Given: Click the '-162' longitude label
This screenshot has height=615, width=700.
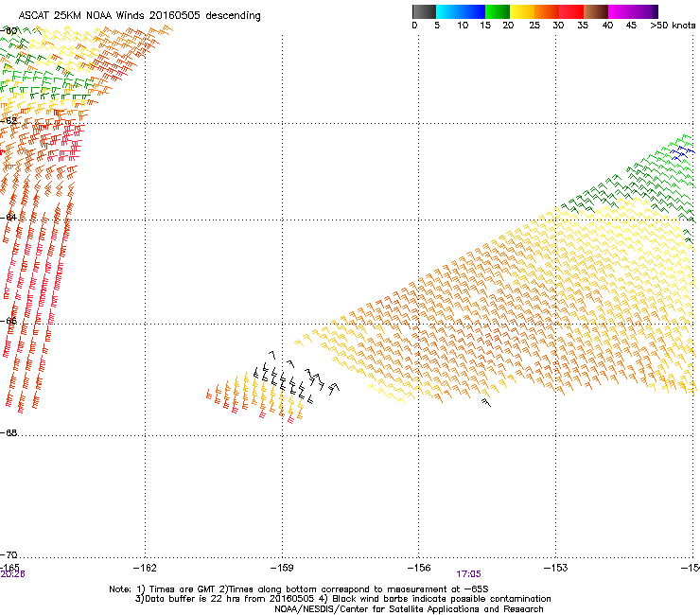Looking at the screenshot, I should pyautogui.click(x=145, y=568).
